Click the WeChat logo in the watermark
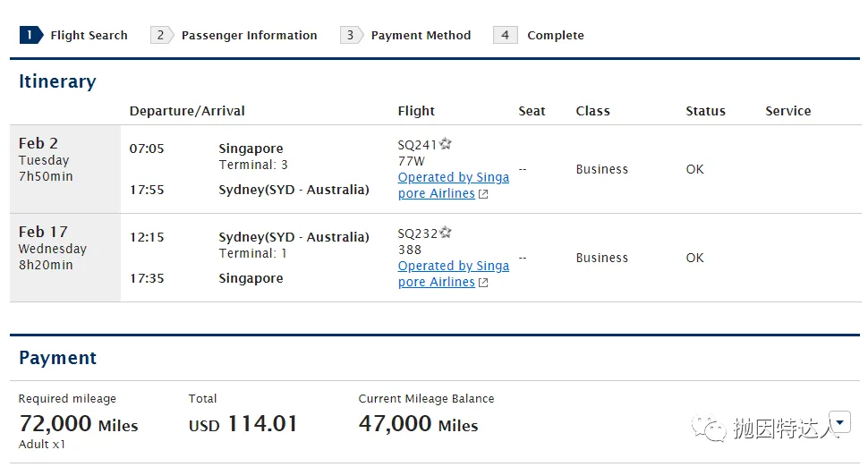Viewport: 868px width, 467px height. click(714, 429)
